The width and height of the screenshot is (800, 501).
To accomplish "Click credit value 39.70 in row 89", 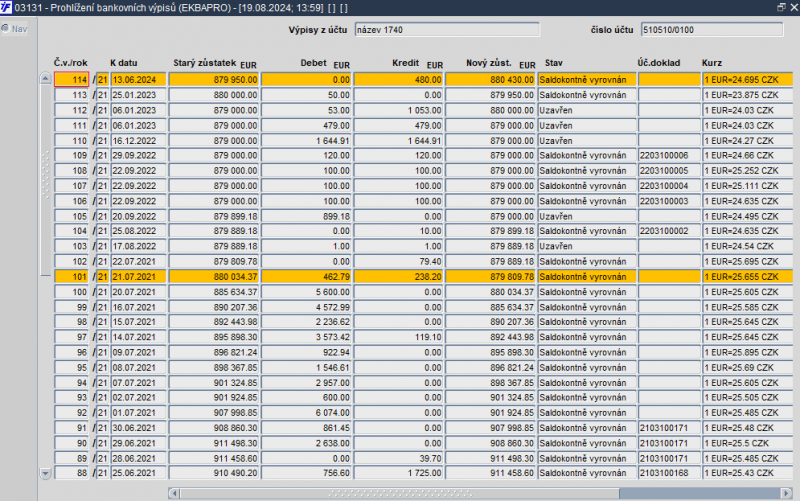I will [x=398, y=459].
